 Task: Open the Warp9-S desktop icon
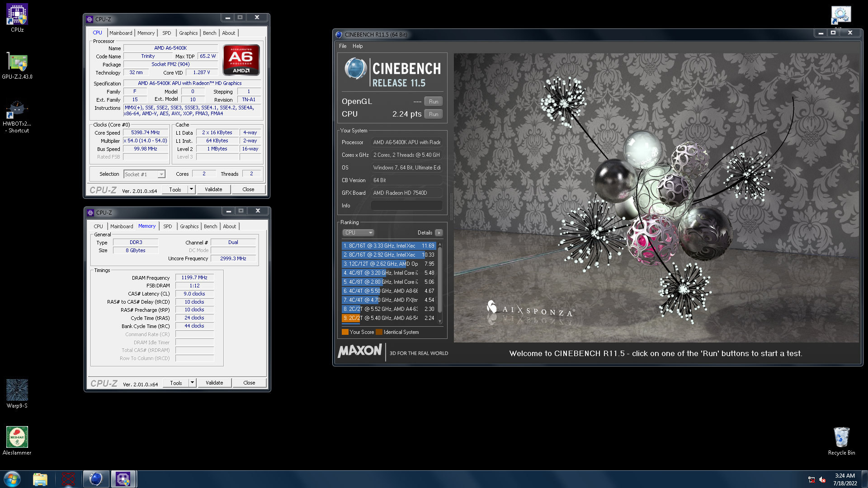(x=17, y=394)
